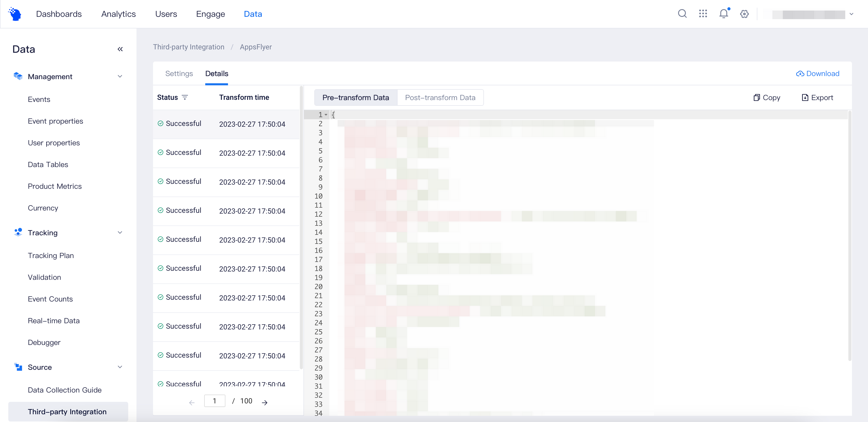Open the global search

tap(682, 14)
